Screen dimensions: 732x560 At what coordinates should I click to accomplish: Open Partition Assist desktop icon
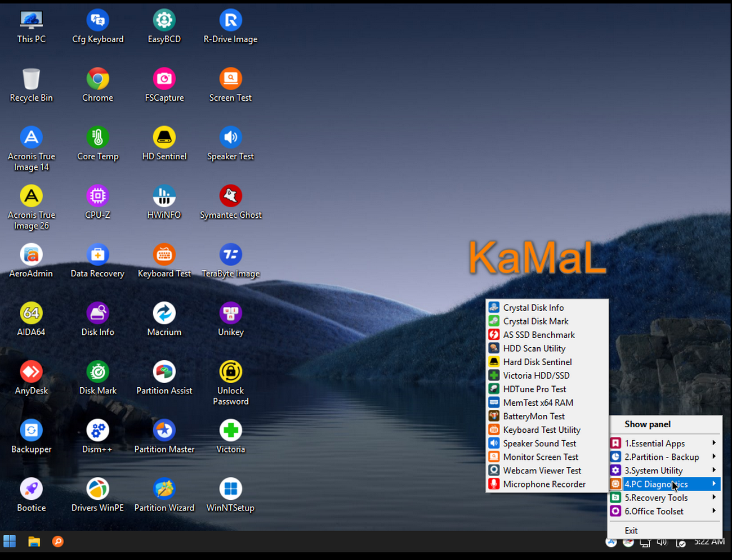click(164, 379)
